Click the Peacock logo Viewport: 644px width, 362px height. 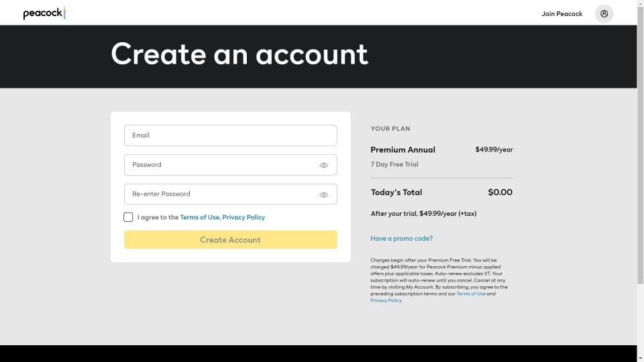pos(44,13)
